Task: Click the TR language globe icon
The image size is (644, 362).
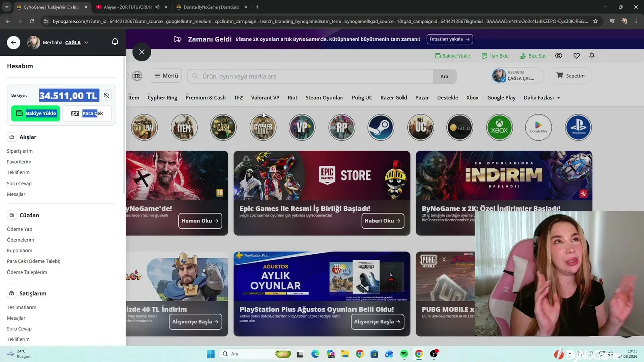Action: pos(137,76)
